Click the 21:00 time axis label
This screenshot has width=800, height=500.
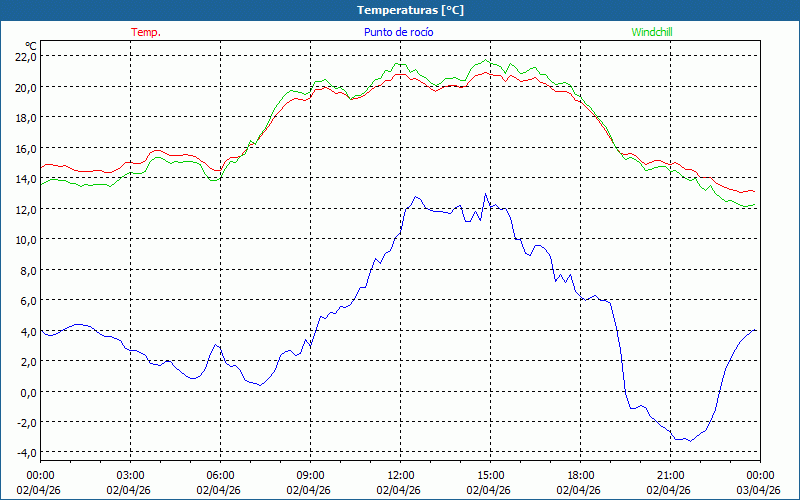670,475
